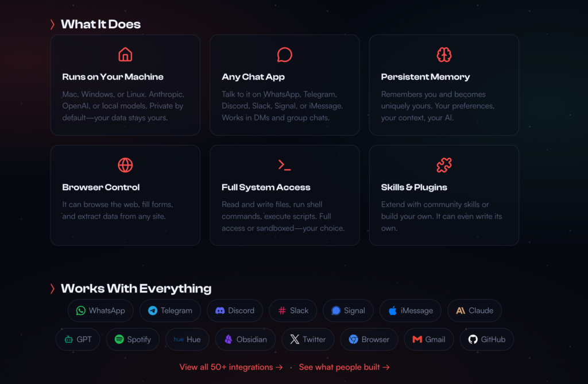Select the Claude integration pill
This screenshot has width=588, height=384.
click(x=474, y=310)
